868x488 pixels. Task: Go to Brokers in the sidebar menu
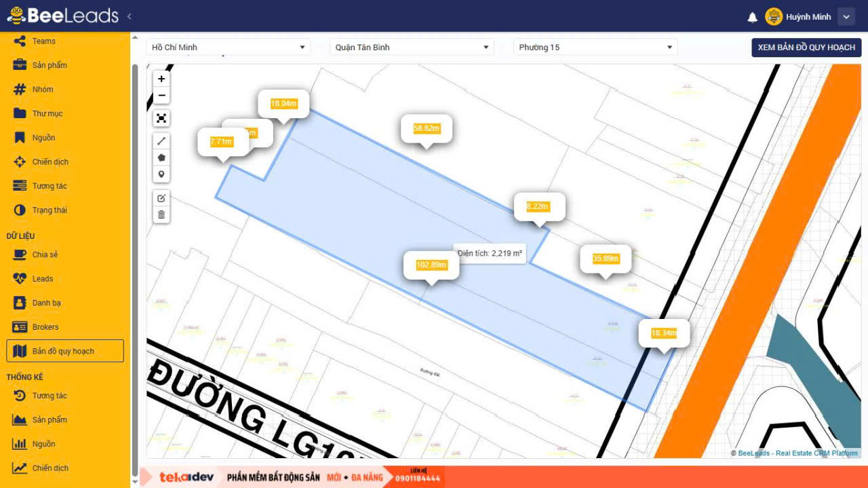coord(45,327)
